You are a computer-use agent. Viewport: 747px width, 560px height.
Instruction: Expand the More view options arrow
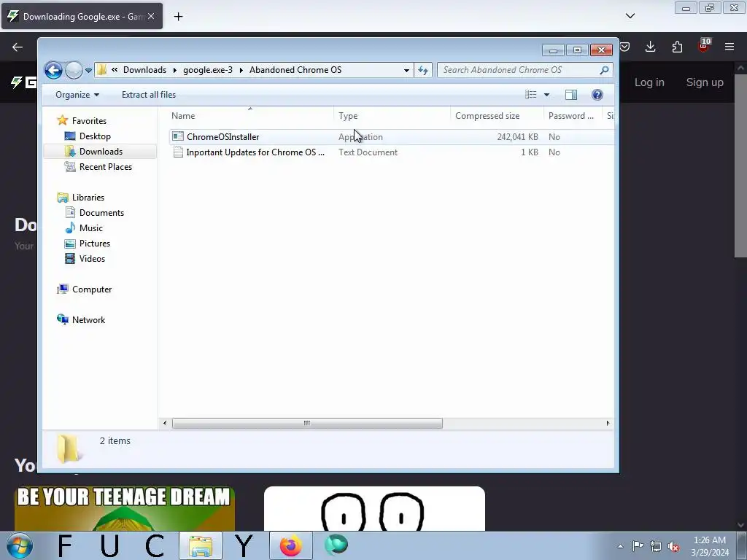pos(547,95)
